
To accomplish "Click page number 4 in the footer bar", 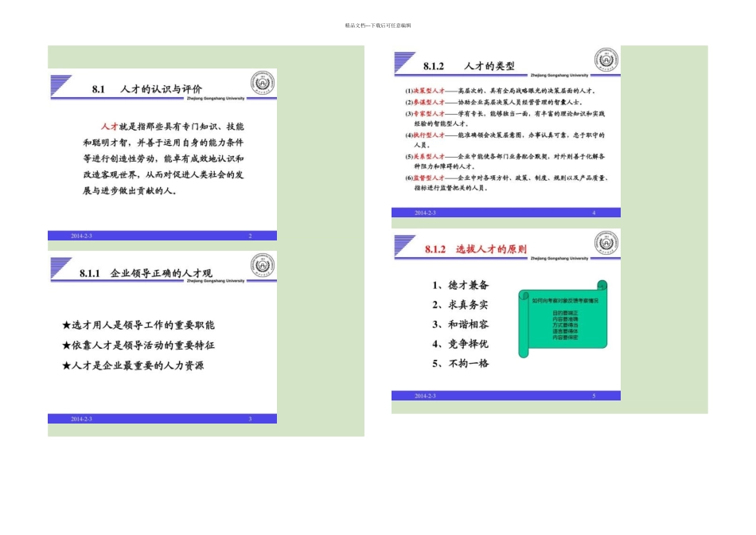I will coord(594,213).
